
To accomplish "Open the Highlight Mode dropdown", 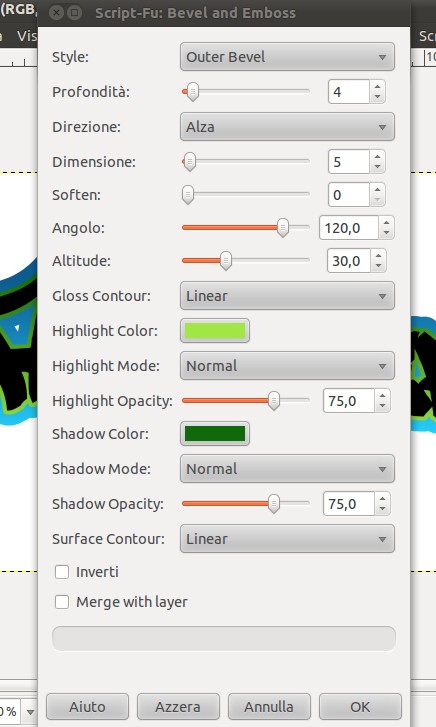I will (287, 365).
